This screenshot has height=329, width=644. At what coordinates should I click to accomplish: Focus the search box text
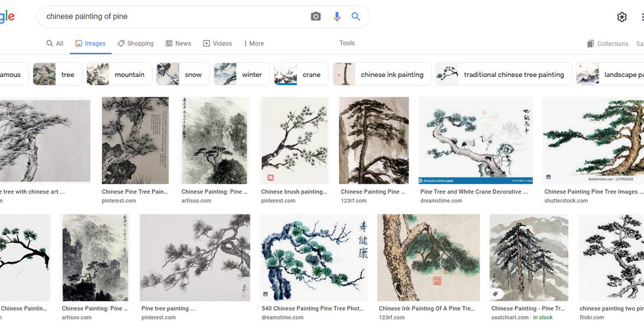tap(87, 16)
